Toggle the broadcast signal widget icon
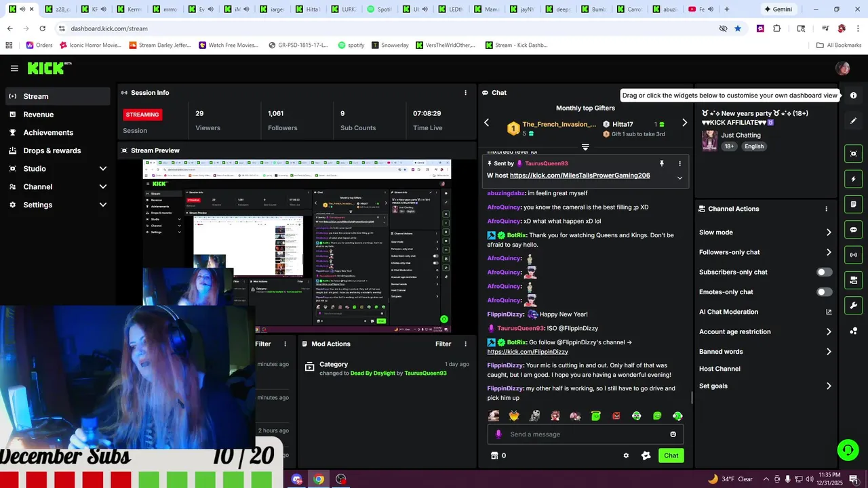This screenshot has height=488, width=868. [853, 255]
